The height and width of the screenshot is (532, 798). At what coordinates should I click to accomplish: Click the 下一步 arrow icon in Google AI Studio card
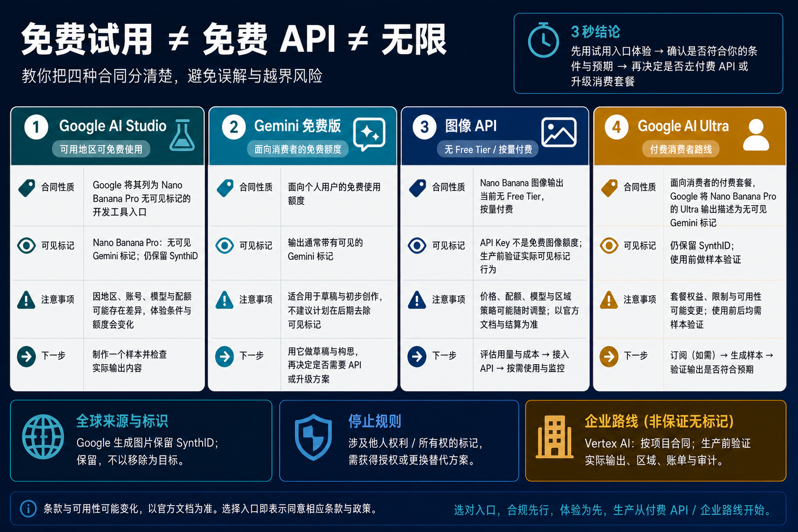(27, 356)
